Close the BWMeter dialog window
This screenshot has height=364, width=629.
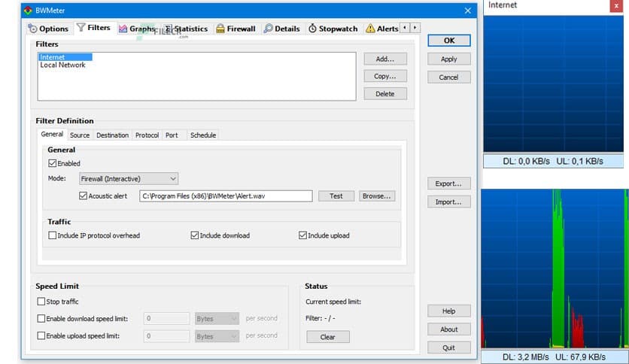[468, 11]
